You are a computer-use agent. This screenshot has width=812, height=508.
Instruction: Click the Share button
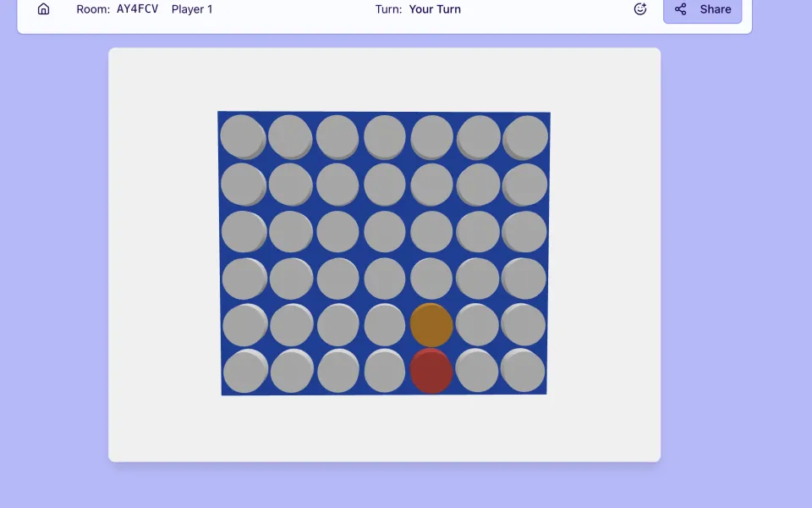pos(702,9)
